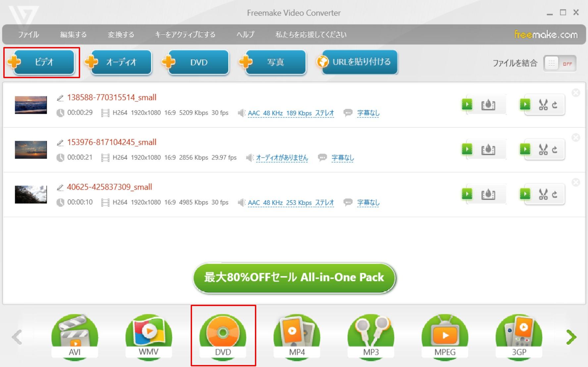Screen dimensions: 588x367
Task: Play edit preview for 153976 video
Action: click(x=525, y=149)
